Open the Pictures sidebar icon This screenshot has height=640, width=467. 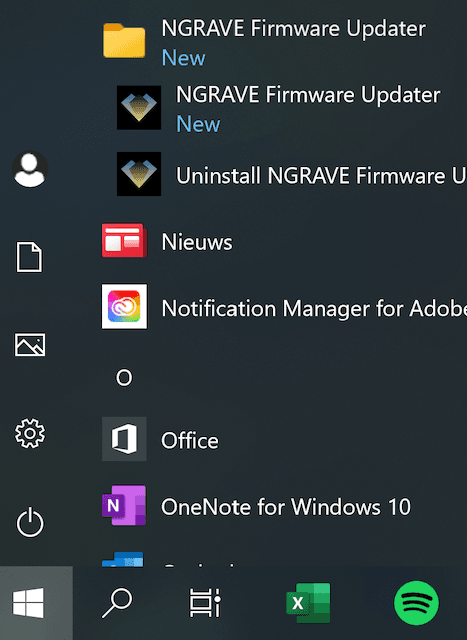point(30,345)
